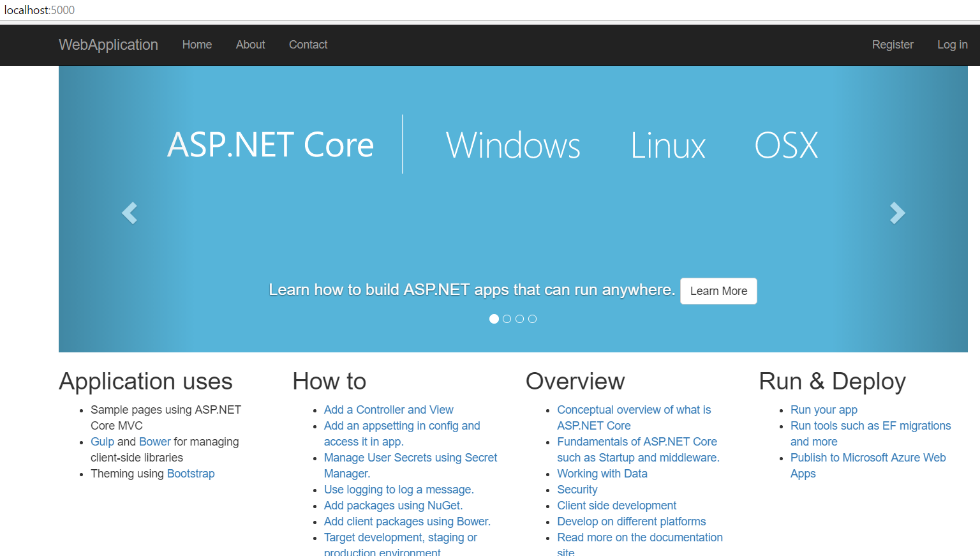
Task: Open the WebApplication brand link
Action: click(108, 45)
